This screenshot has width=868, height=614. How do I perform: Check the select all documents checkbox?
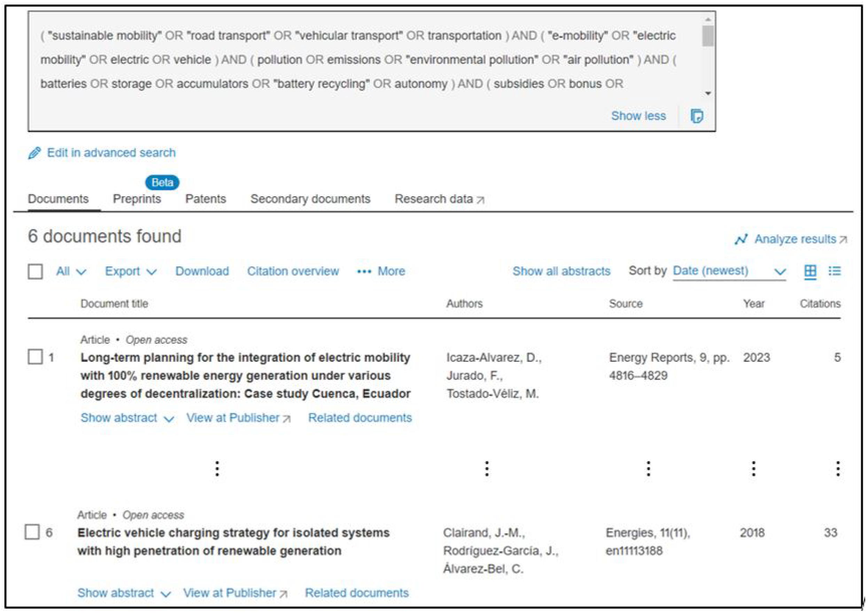coord(35,271)
